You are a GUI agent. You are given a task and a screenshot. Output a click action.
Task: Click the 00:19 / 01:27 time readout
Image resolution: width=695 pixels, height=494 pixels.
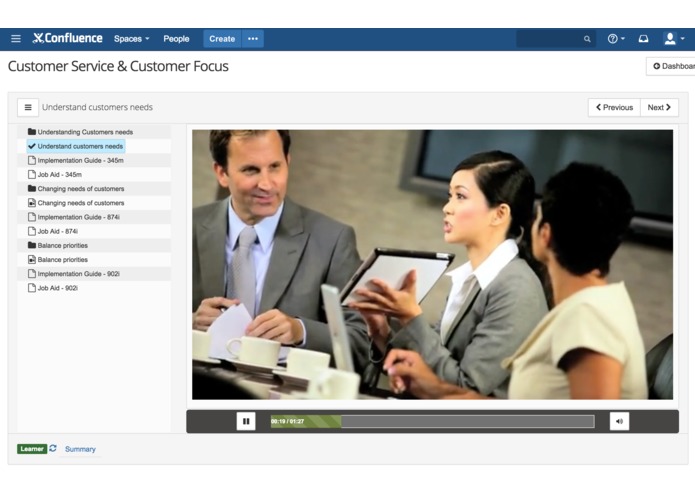pyautogui.click(x=288, y=421)
